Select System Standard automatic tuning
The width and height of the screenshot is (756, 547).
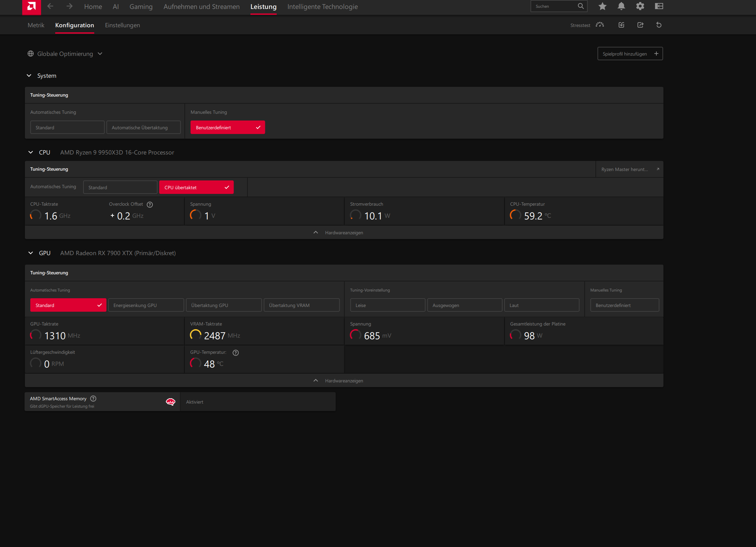coord(67,127)
